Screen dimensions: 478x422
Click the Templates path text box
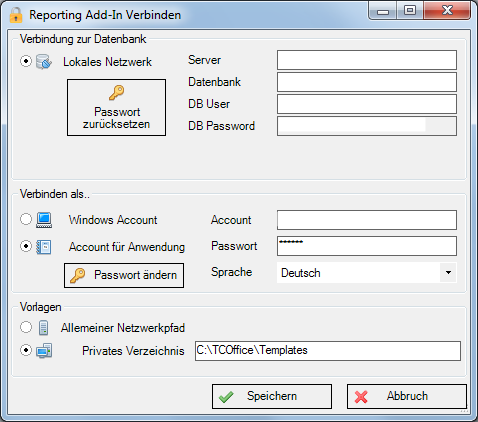point(328,351)
